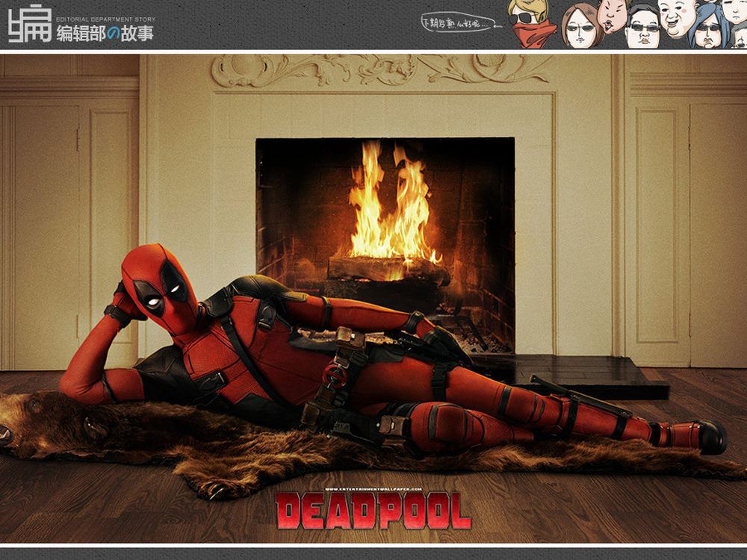Click the entertainmentwallpaper.com URL above DEADPOOL
747x560 pixels.
373,489
